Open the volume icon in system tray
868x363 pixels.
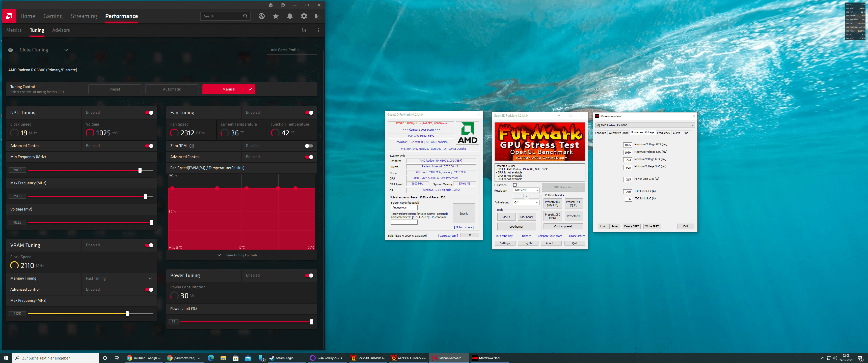[x=835, y=358]
